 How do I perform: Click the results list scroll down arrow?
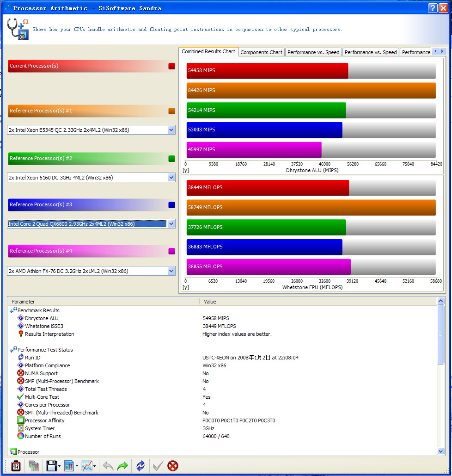[x=440, y=451]
